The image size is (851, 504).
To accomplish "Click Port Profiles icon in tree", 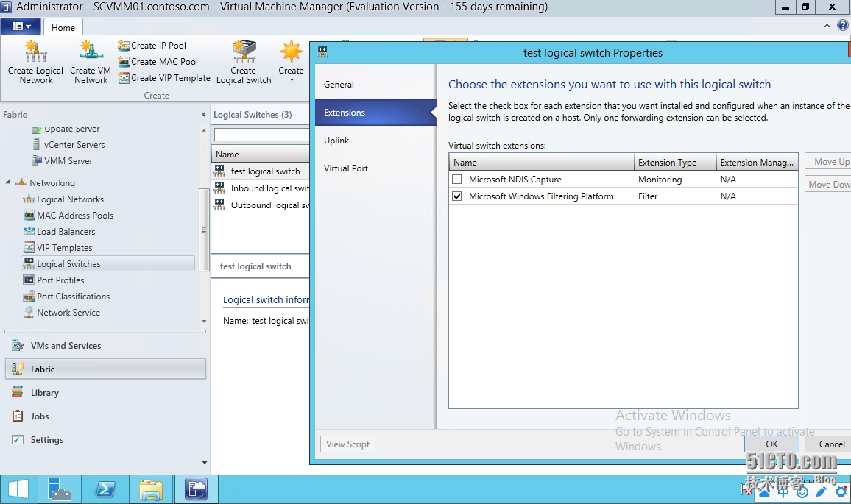I will (29, 280).
